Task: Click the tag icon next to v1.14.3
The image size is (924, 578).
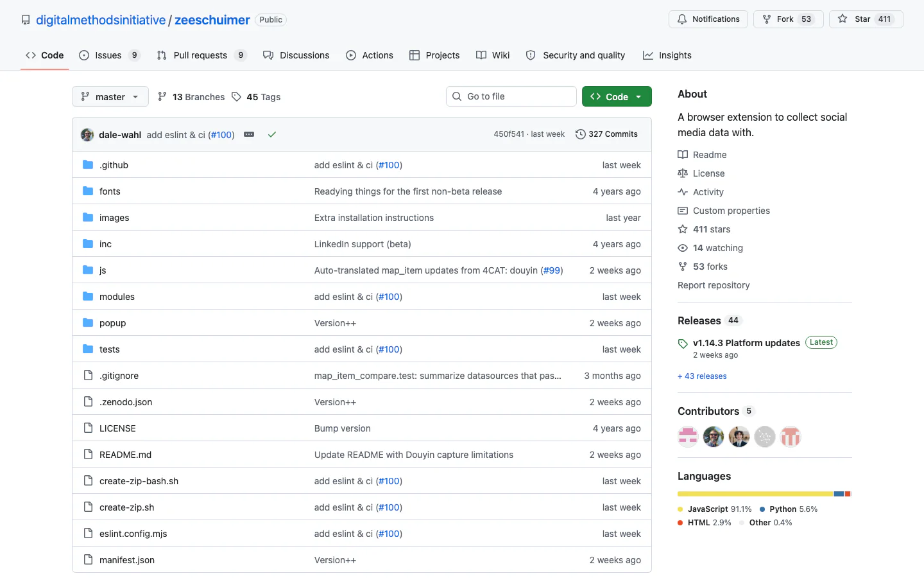Action: [683, 344]
